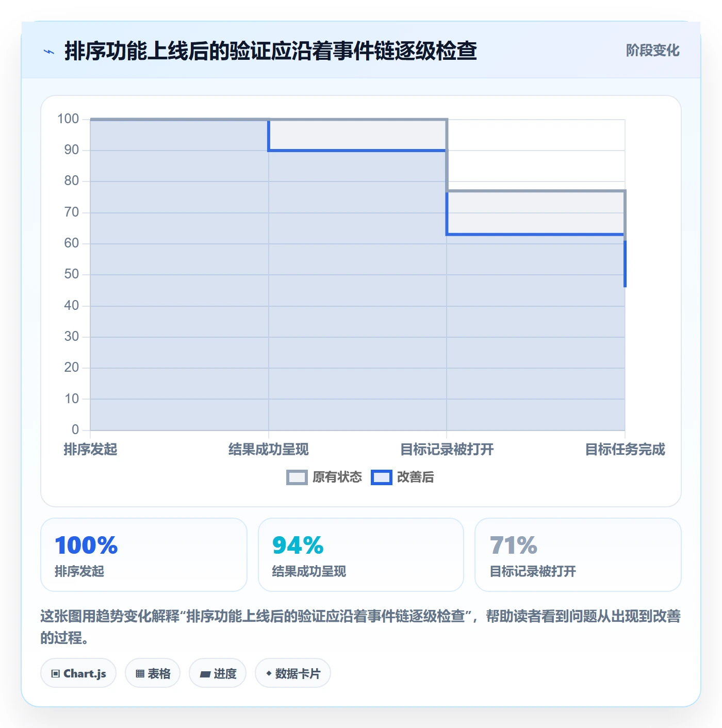Click the lightning icon beside the title
The image size is (722, 728).
point(49,52)
